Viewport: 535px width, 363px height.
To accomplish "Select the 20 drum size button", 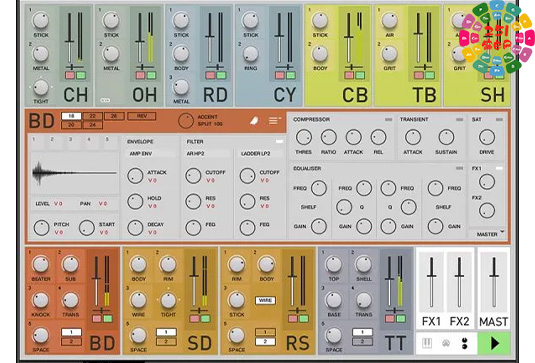I will tap(71, 125).
